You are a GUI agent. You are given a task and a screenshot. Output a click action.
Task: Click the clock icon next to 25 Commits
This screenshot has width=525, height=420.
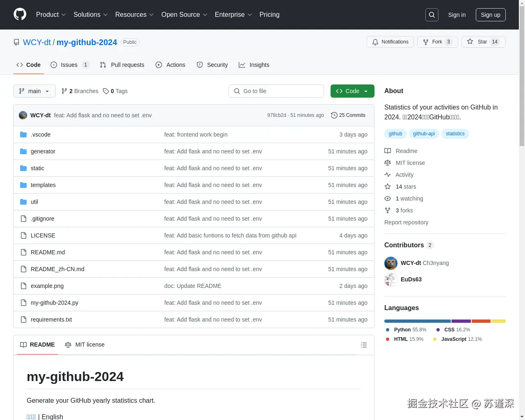coord(334,115)
